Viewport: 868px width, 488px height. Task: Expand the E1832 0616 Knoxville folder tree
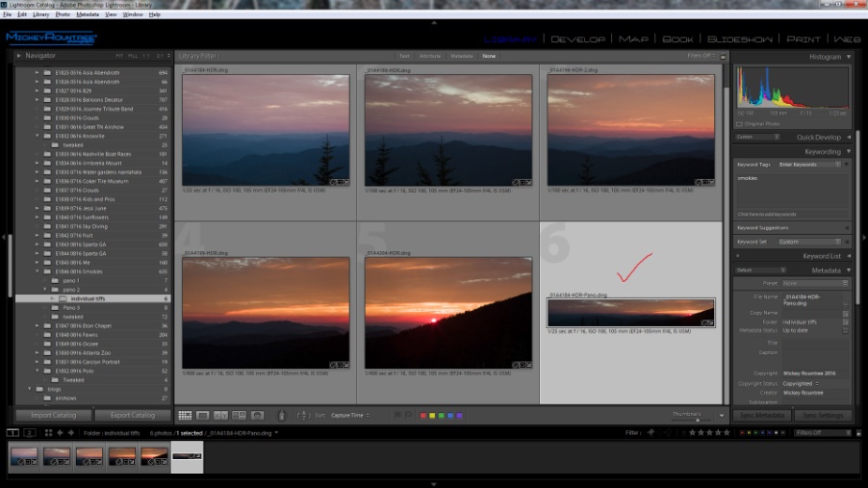[38, 136]
